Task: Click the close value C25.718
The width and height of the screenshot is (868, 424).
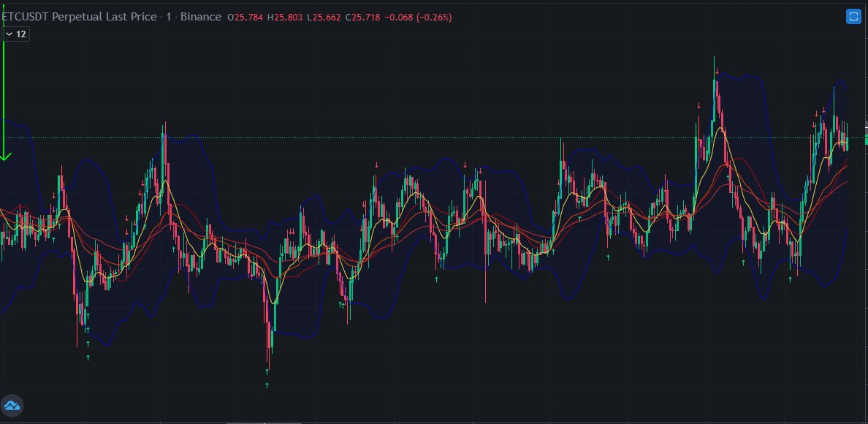Action: tap(362, 17)
